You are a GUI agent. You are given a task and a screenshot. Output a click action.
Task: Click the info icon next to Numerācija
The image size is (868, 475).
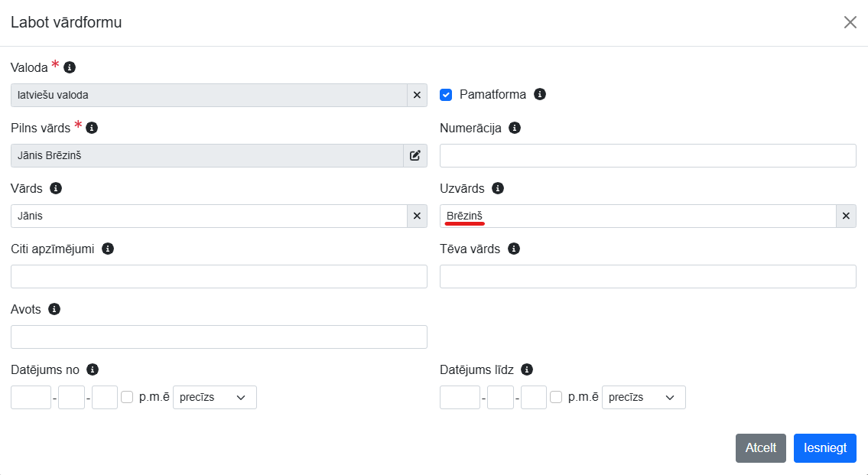point(515,128)
